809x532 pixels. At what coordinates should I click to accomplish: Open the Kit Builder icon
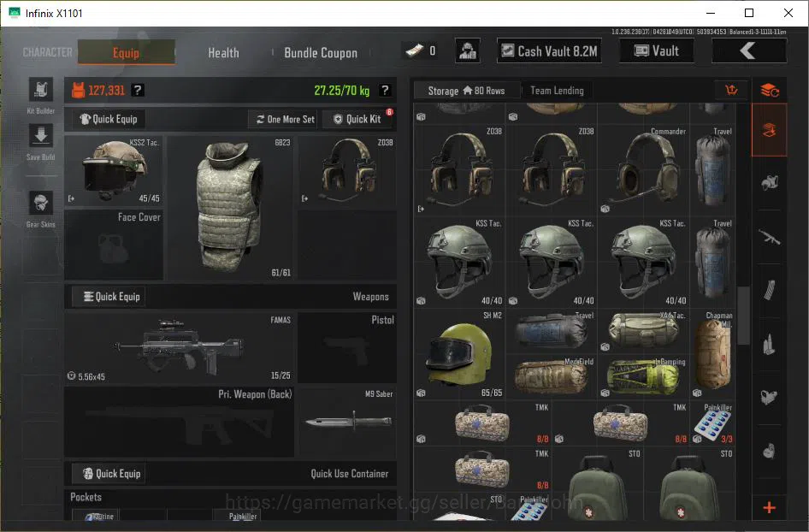[41, 90]
